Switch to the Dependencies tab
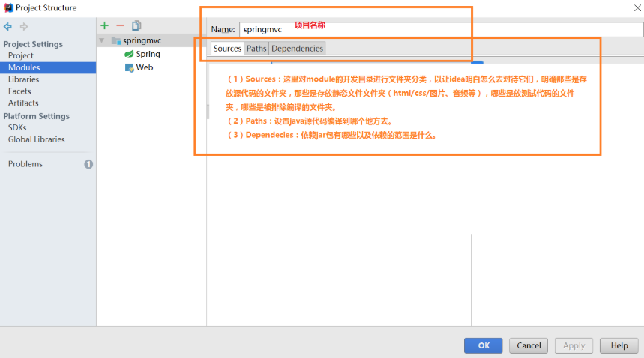Image resolution: width=644 pixels, height=358 pixels. pyautogui.click(x=298, y=49)
